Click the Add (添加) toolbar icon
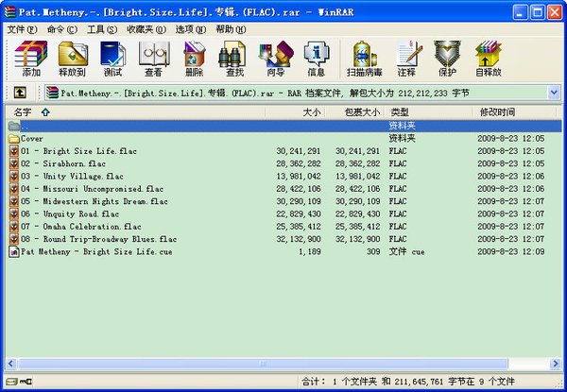 (31, 59)
